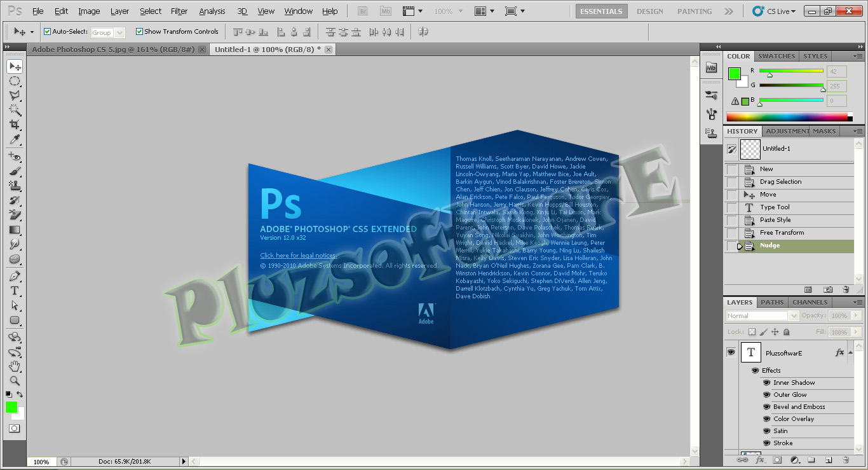Delete the layer with the Layers trash icon
Image resolution: width=868 pixels, height=470 pixels.
pyautogui.click(x=846, y=460)
